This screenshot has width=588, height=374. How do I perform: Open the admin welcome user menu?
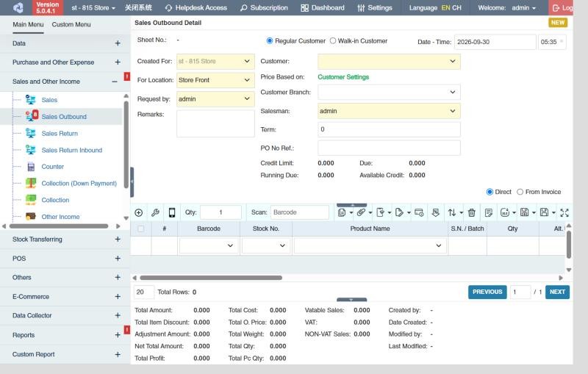523,8
